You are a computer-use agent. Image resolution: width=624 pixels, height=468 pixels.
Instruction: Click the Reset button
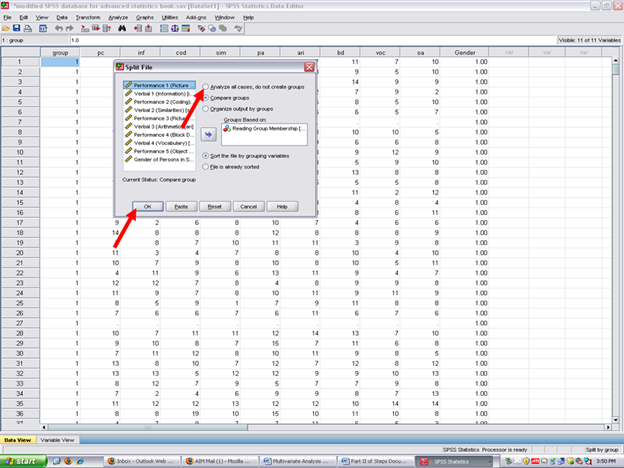click(x=214, y=206)
